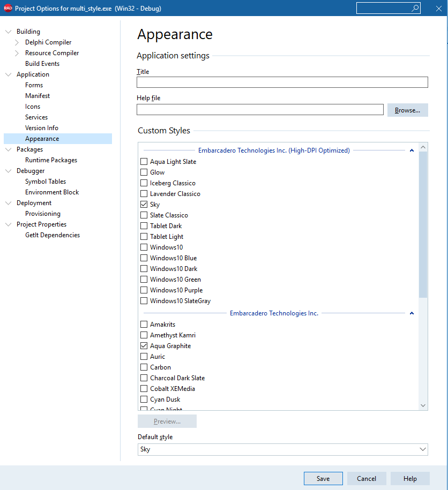
Task: Tick the plain Windows10 style checkbox
Action: [x=144, y=247]
